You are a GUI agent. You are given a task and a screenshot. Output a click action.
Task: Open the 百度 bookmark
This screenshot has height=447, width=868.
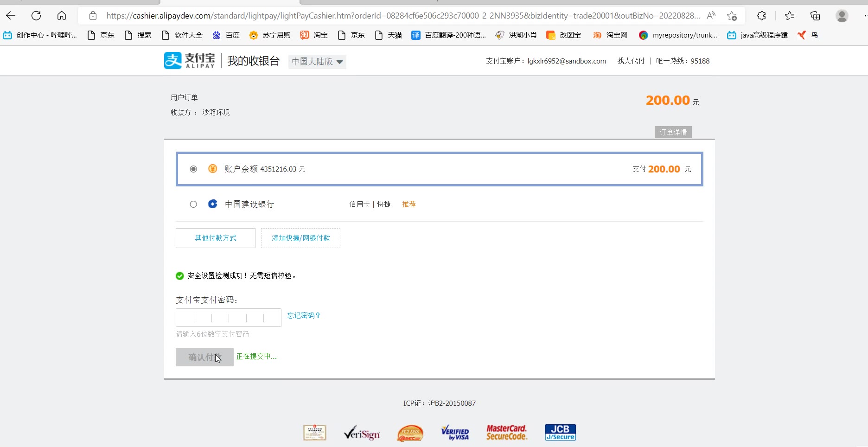[226, 35]
